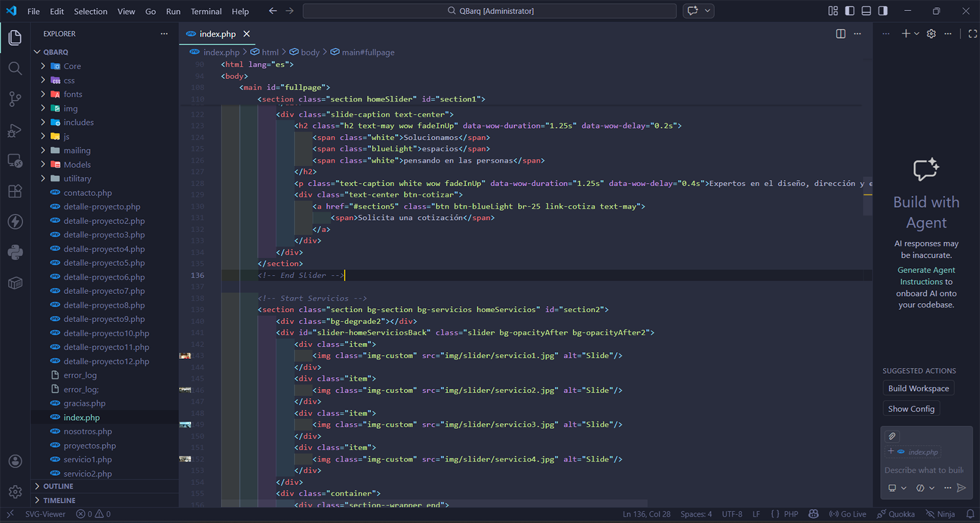Viewport: 980px width, 523px height.
Task: Toggle the Panel layout button
Action: pos(866,11)
